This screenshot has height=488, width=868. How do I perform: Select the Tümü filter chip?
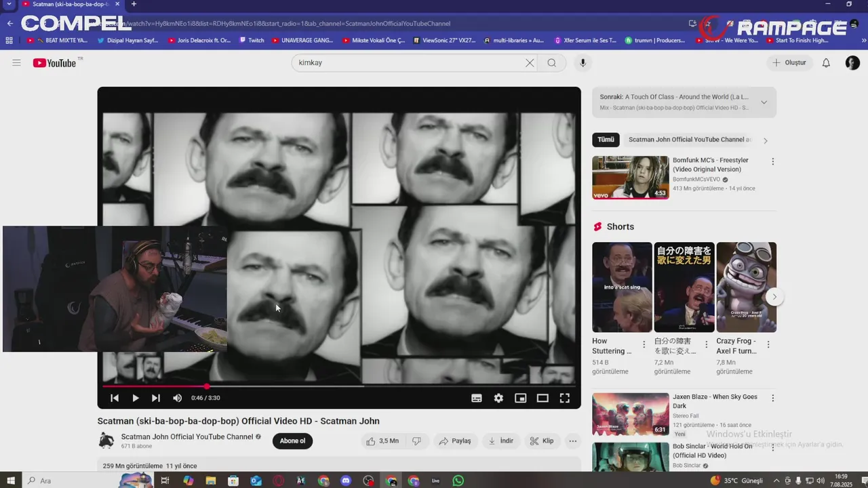click(x=606, y=140)
